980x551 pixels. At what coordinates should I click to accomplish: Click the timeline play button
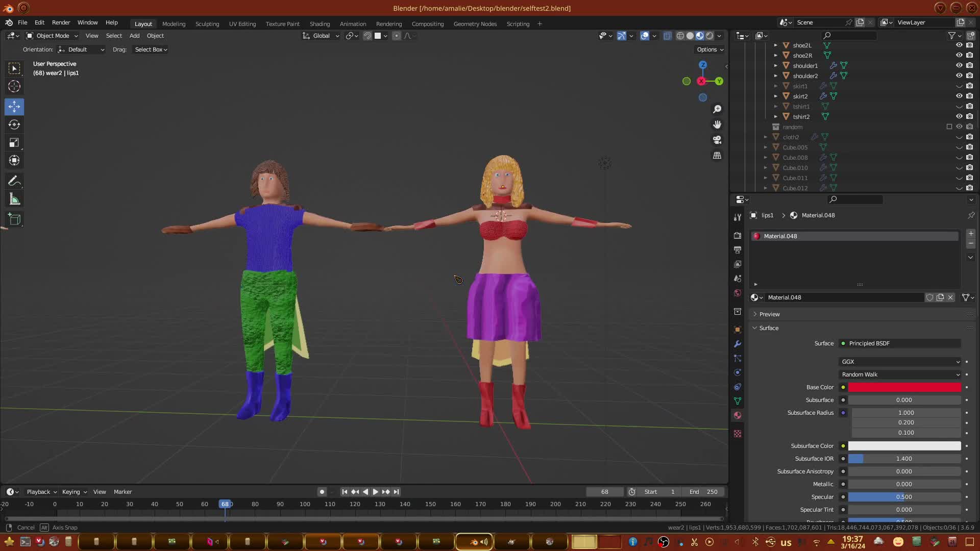click(x=375, y=492)
